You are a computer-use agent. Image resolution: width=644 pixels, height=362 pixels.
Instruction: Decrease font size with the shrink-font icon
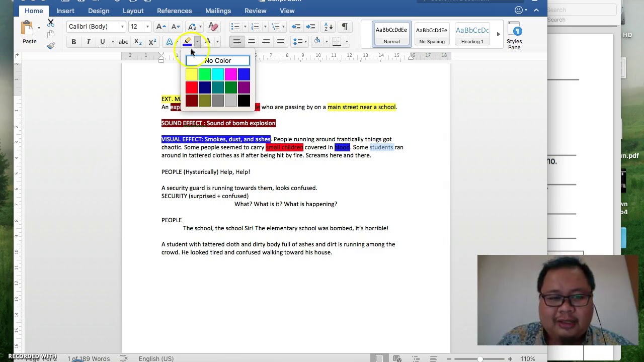[x=176, y=27]
